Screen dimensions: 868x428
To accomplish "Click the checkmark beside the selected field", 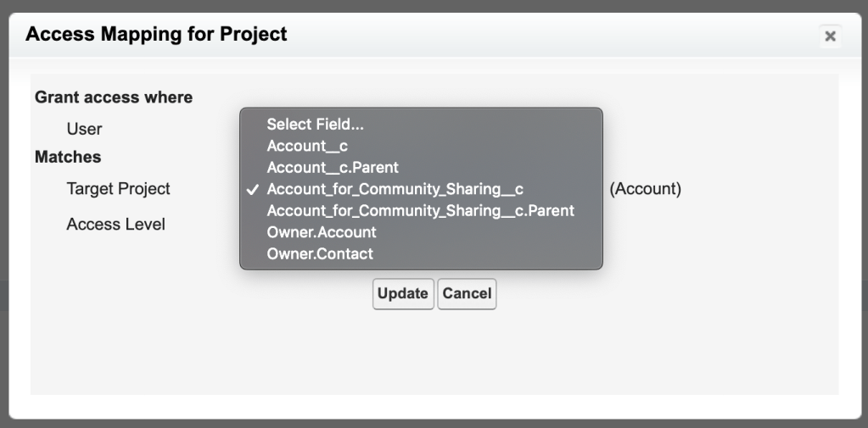I will tap(252, 189).
